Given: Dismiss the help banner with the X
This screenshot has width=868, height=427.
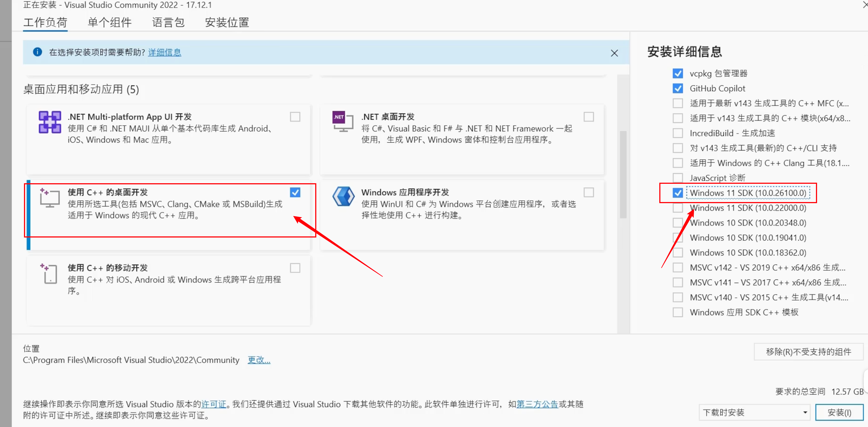Looking at the screenshot, I should [x=614, y=53].
